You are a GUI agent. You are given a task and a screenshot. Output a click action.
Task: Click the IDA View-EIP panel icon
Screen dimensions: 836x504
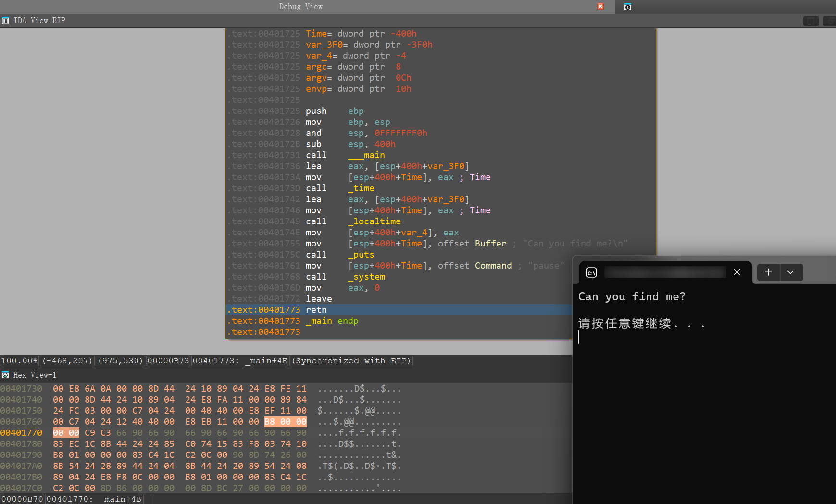5,21
